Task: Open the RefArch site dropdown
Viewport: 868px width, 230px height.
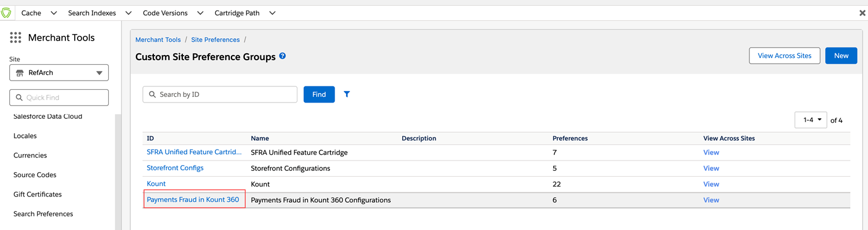Action: click(x=59, y=73)
